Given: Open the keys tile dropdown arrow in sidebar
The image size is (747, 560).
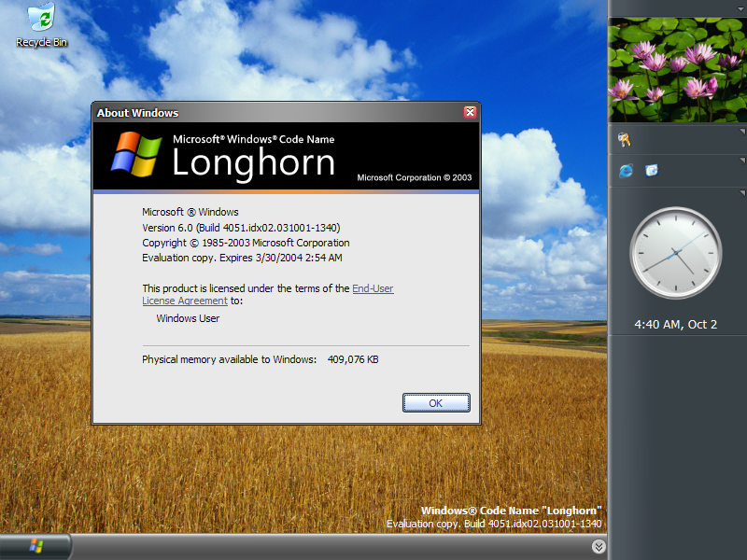Looking at the screenshot, I should pyautogui.click(x=742, y=131).
